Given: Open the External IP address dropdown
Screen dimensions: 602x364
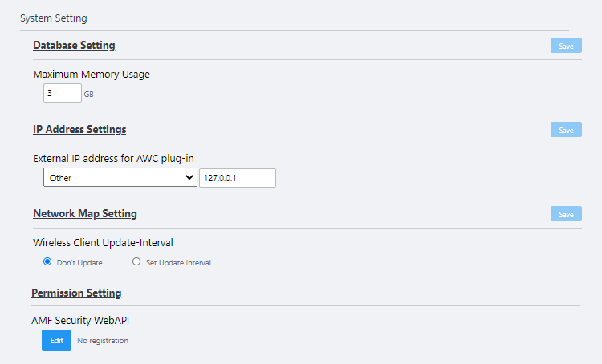Looking at the screenshot, I should pyautogui.click(x=120, y=178).
